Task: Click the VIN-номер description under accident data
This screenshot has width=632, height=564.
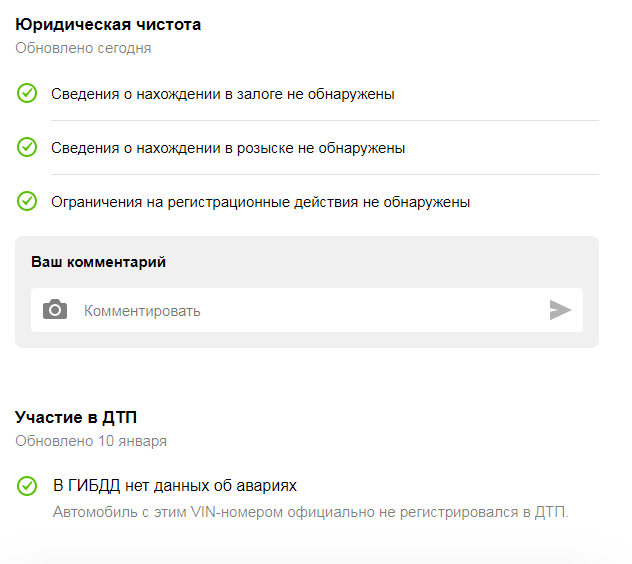Action: pos(310,512)
